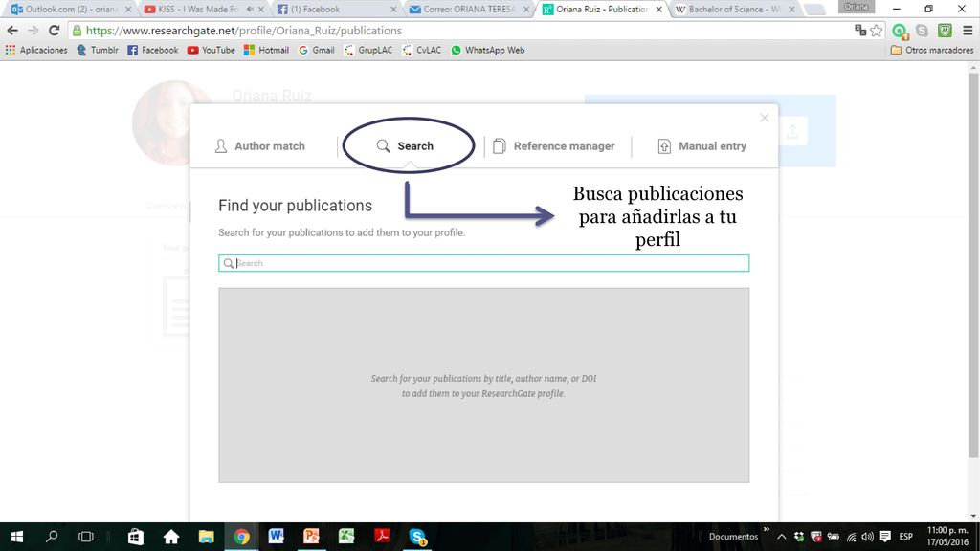Click the publication search input field

click(x=483, y=263)
